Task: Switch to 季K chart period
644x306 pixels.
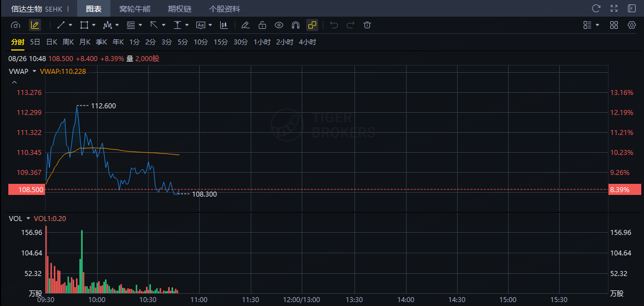Action: point(102,42)
